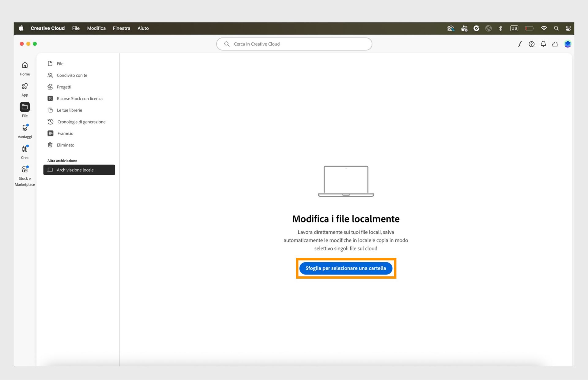The height and width of the screenshot is (380, 588).
Task: Open macOS Control Center icon
Action: 568,28
